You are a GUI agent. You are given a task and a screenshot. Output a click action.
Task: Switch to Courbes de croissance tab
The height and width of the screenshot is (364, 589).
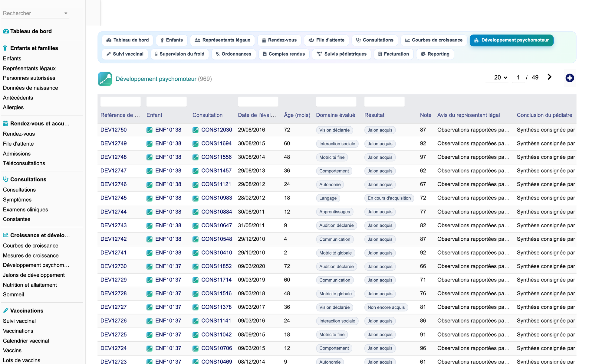pyautogui.click(x=434, y=40)
